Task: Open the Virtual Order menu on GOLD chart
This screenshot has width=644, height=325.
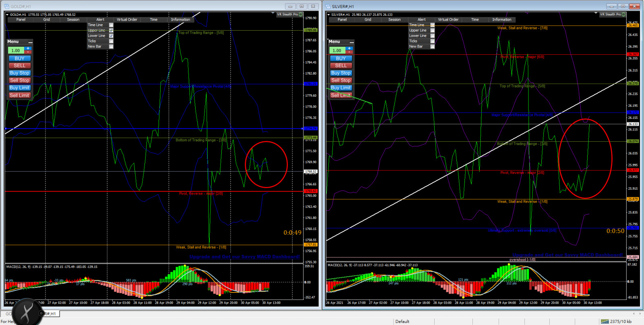Action: click(x=127, y=20)
